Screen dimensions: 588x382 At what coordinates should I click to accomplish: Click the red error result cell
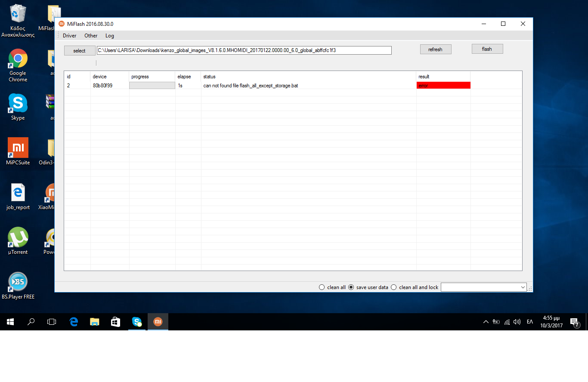click(x=443, y=86)
